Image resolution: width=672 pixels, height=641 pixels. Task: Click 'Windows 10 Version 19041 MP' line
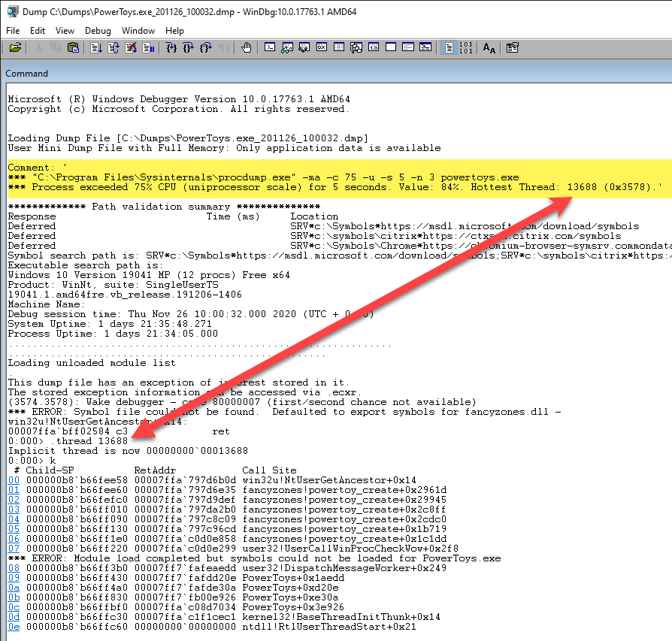[x=149, y=275]
